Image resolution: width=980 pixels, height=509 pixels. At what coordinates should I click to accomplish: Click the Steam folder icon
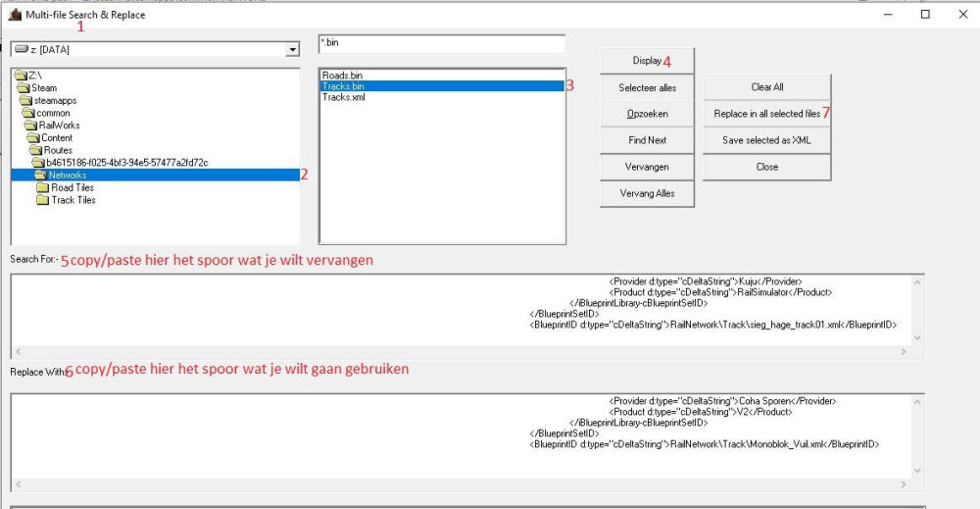(x=24, y=87)
